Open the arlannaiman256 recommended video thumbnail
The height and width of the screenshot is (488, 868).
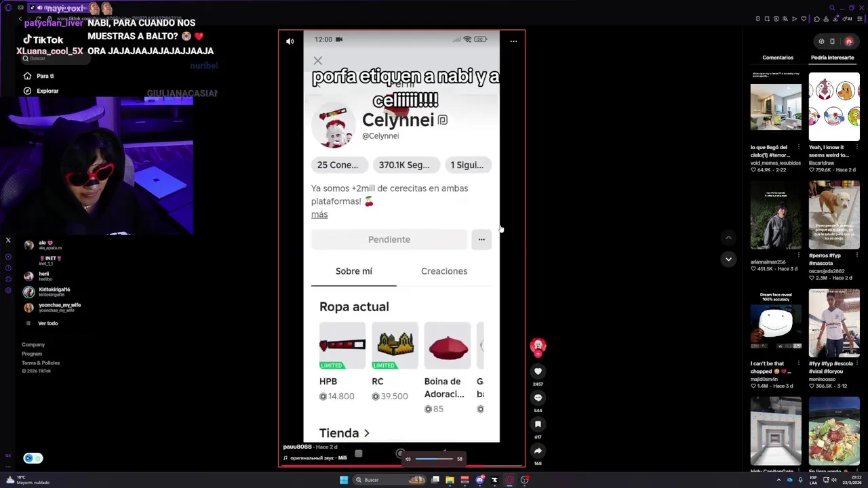click(776, 215)
